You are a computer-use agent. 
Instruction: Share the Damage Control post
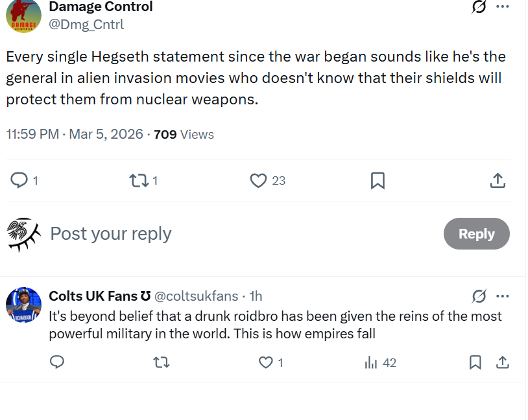pos(498,180)
